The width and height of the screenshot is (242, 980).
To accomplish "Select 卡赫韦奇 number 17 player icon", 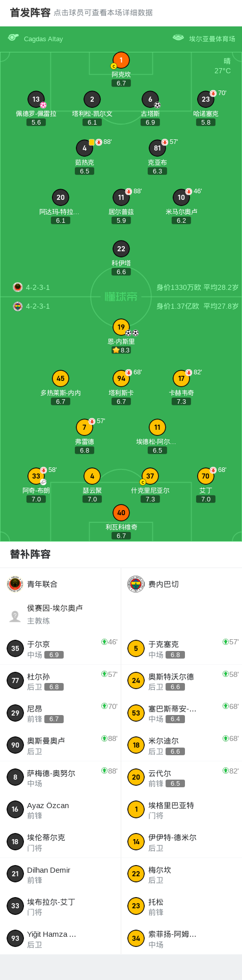I will [x=181, y=378].
